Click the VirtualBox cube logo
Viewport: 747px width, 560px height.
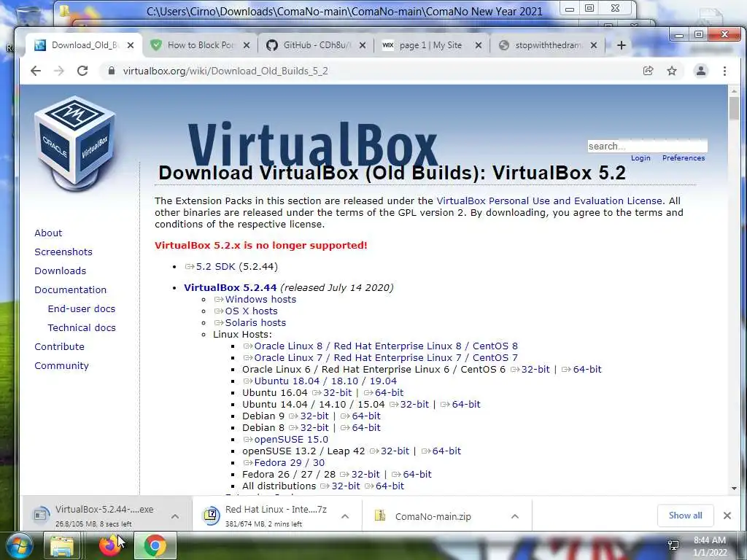point(75,143)
